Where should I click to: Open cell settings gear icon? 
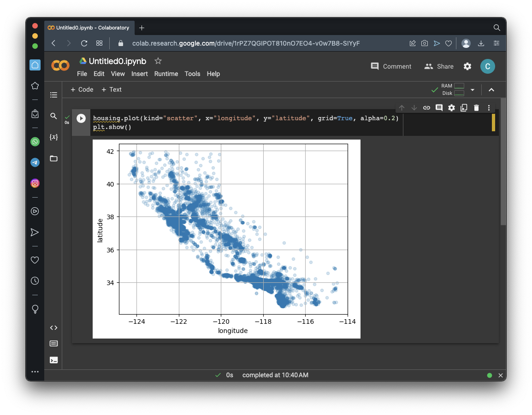451,108
